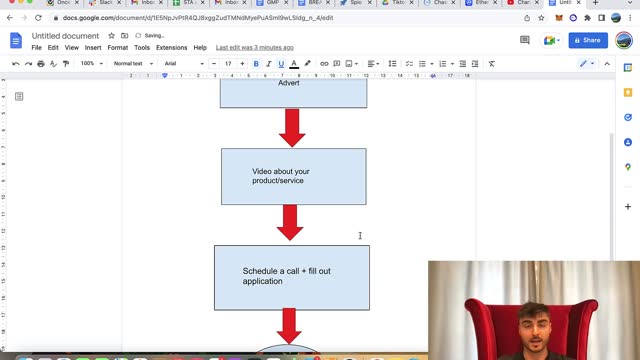This screenshot has height=360, width=640.
Task: Open the Arial font dropdown
Action: (184, 64)
